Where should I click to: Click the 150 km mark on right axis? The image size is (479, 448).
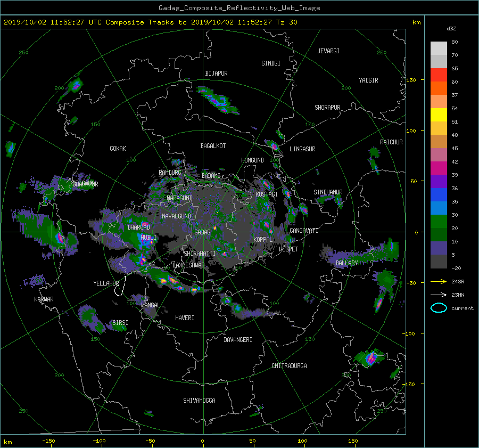click(411, 80)
